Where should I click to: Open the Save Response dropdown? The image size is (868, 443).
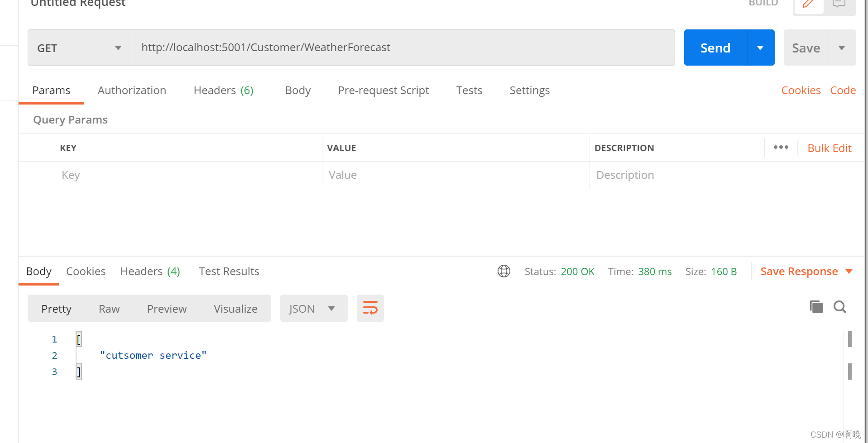(806, 272)
